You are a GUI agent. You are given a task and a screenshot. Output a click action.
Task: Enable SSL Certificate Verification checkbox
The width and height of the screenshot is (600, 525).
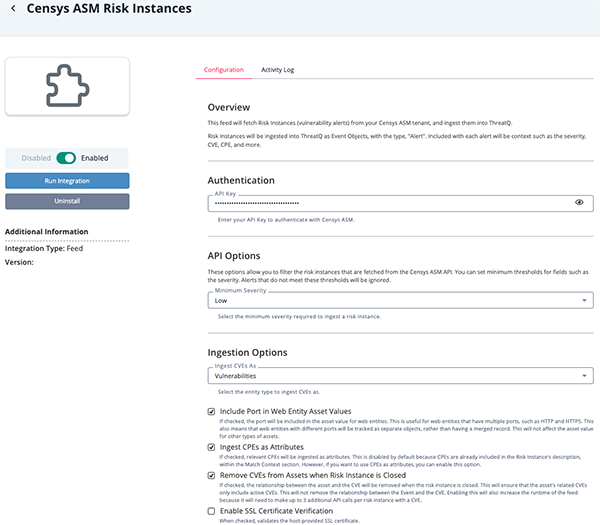pyautogui.click(x=211, y=511)
